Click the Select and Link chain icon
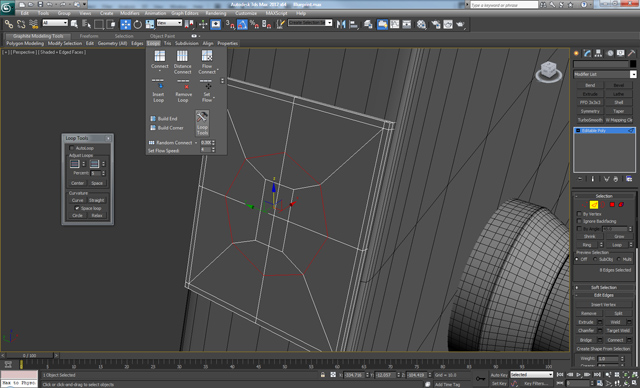 8,24
